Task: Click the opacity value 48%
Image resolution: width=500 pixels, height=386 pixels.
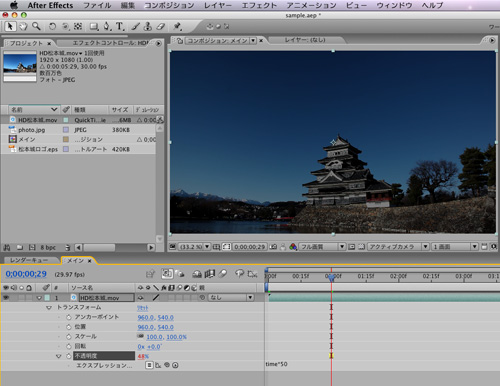Action: click(143, 356)
